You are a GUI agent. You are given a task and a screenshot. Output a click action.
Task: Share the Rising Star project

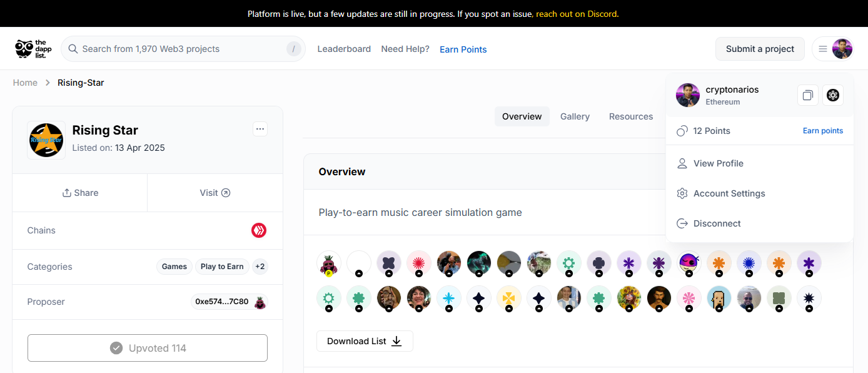[x=80, y=193]
